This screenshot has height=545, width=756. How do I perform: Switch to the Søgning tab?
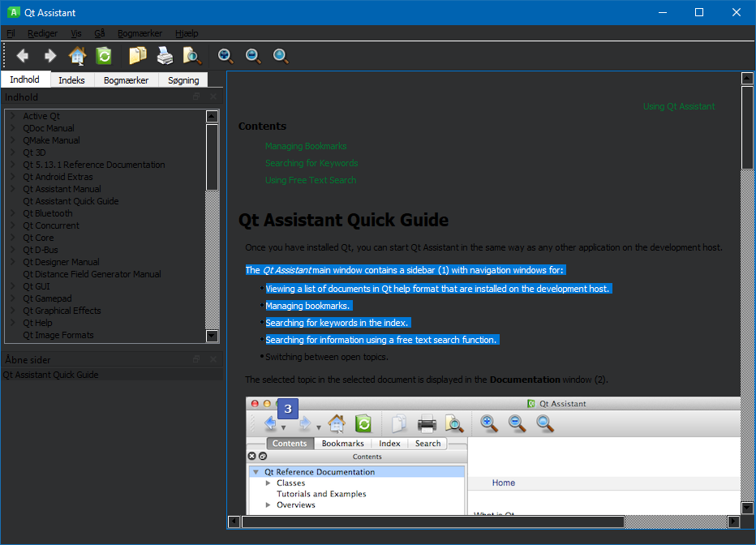pos(183,80)
